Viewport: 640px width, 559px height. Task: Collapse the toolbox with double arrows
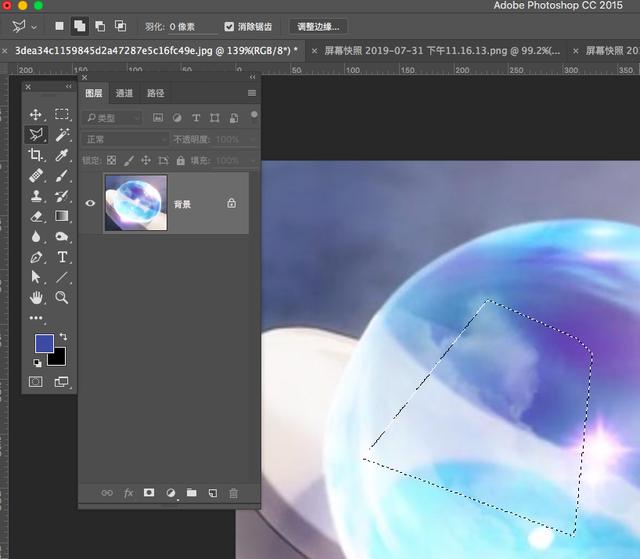68,87
